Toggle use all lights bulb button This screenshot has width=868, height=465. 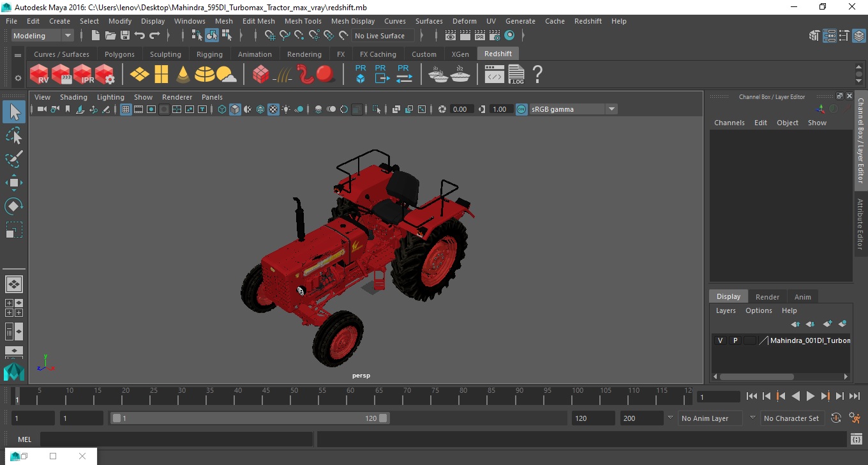point(286,109)
